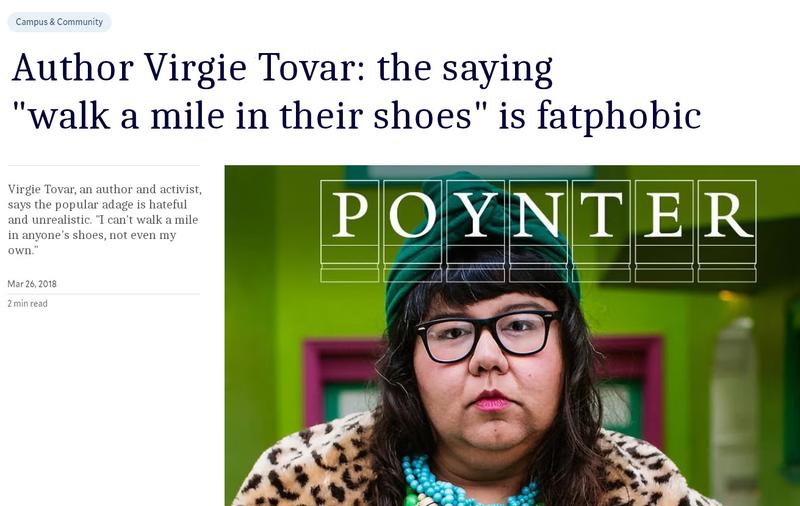Click the letter T tile in the Poynter logo
This screenshot has width=800, height=506.
point(601,231)
